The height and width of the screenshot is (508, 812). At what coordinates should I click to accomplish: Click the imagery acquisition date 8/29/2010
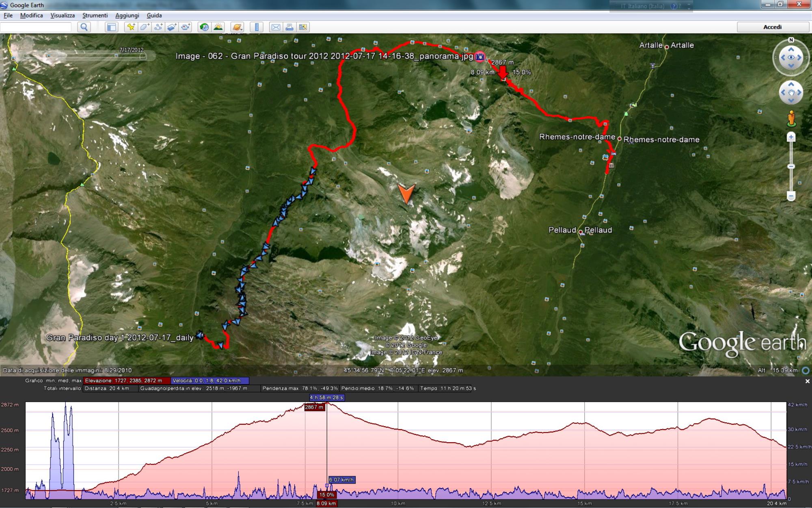67,370
